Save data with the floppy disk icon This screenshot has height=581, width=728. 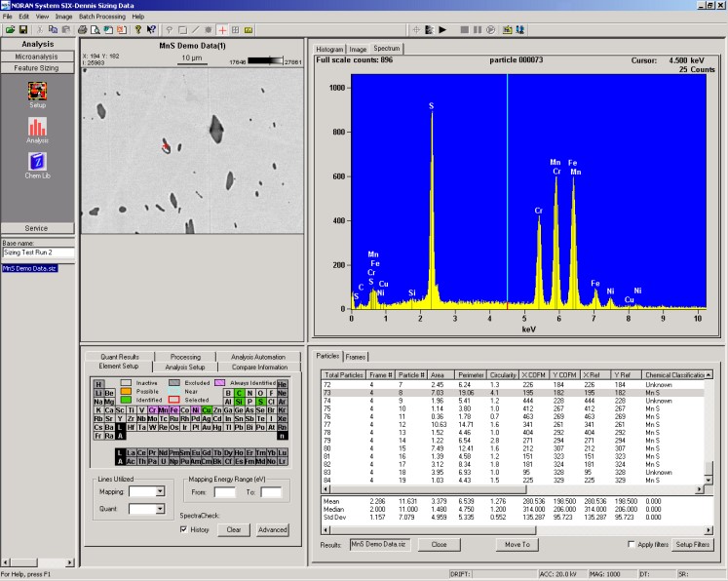point(22,29)
